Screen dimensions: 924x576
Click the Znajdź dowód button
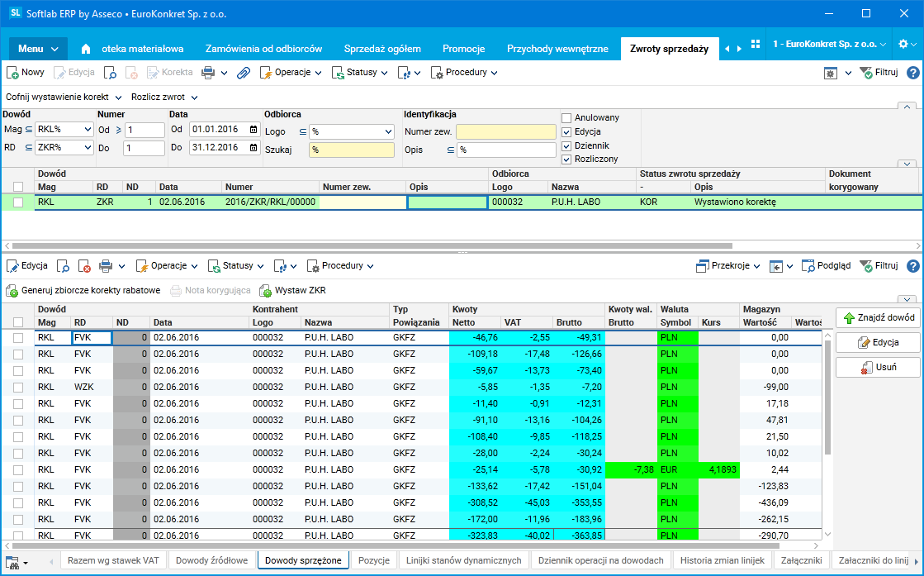[x=876, y=317]
